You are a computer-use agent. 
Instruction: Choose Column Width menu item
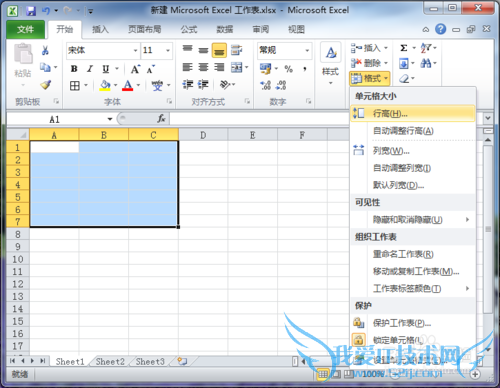[413, 151]
